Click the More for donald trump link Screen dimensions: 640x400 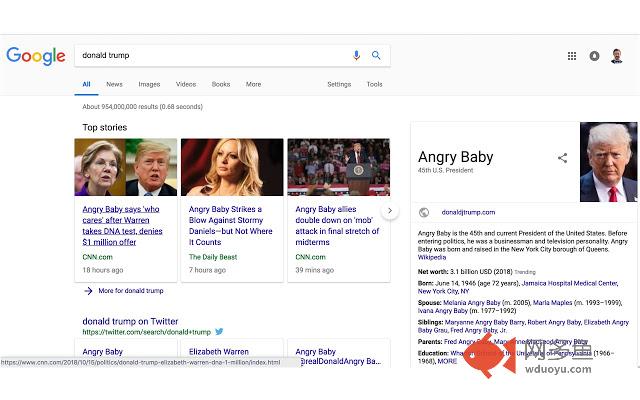[x=131, y=291]
